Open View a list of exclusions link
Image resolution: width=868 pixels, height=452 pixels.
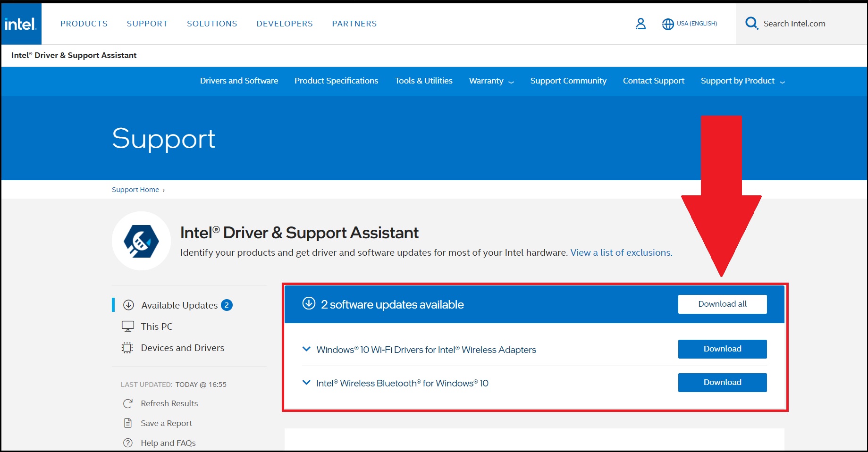621,253
